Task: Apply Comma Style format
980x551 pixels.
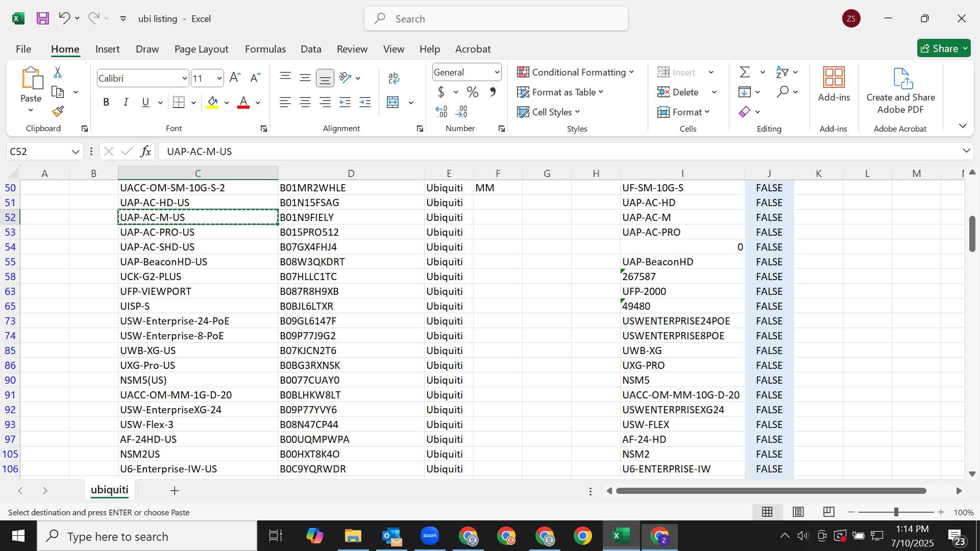Action: click(x=493, y=92)
